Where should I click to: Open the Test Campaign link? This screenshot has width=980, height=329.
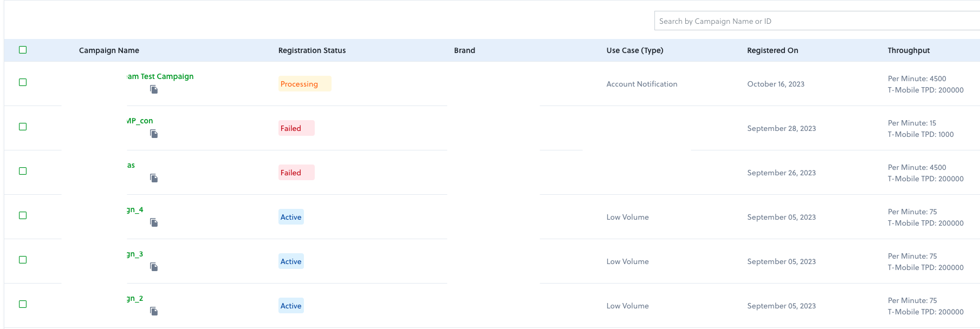(161, 76)
